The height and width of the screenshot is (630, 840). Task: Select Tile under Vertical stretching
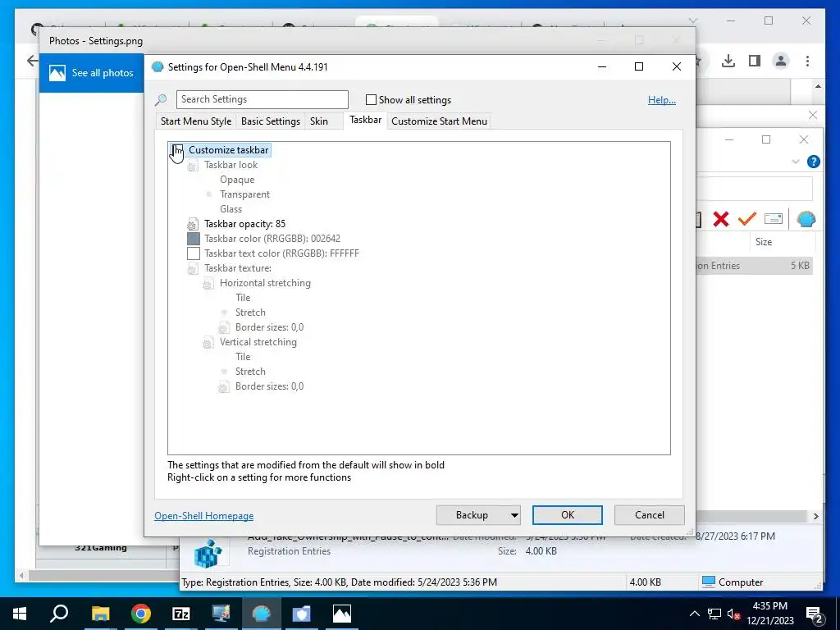243,357
